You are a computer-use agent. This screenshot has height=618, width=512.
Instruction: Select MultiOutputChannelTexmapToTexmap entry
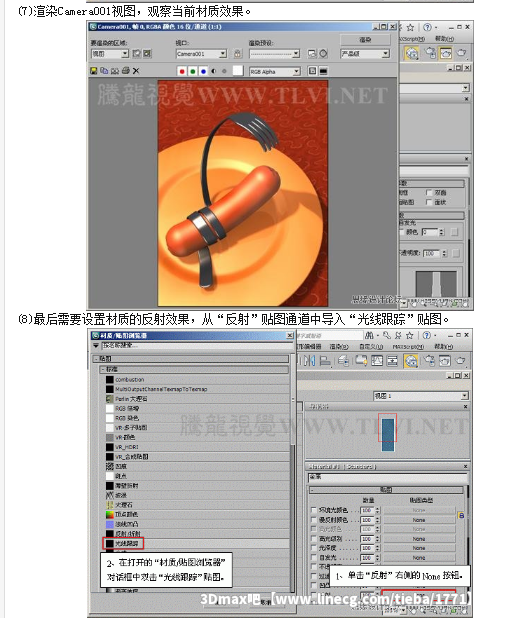pos(161,389)
